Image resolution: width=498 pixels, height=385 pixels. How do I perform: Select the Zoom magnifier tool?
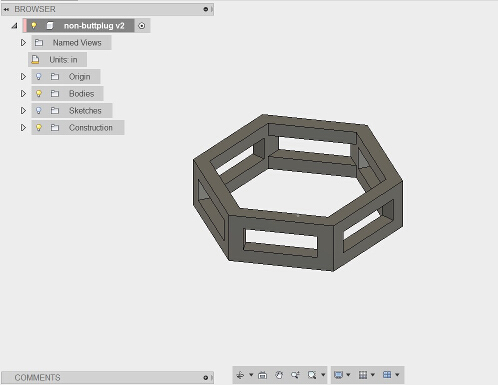coord(295,375)
